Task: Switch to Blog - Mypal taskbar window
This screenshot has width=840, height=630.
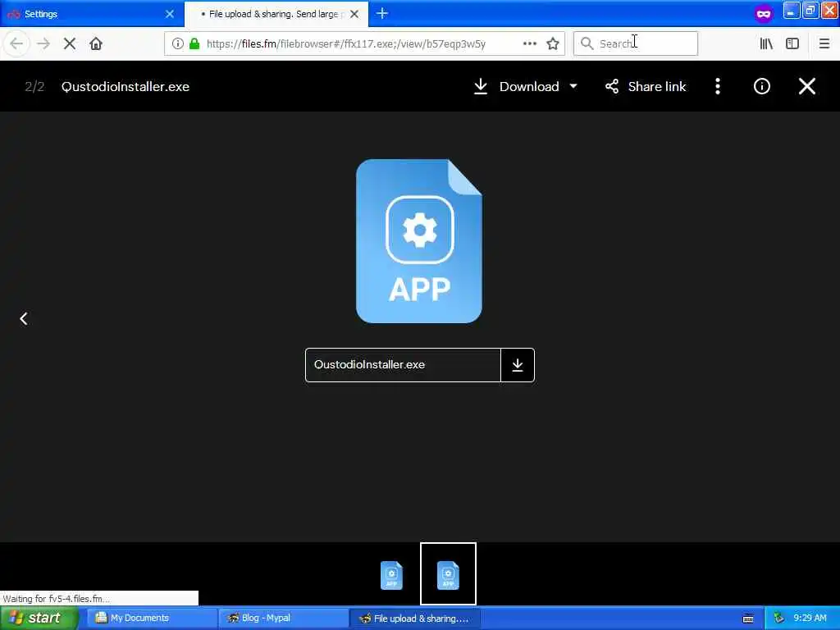Action: tap(283, 619)
